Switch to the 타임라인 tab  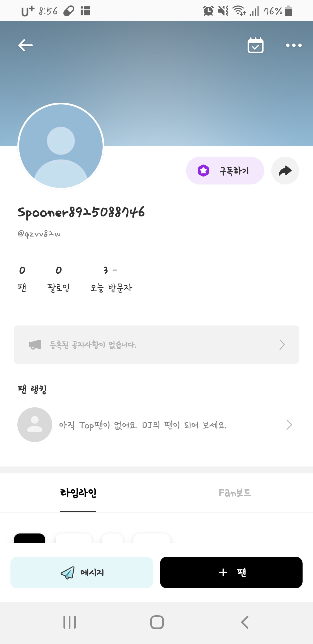[x=78, y=493]
